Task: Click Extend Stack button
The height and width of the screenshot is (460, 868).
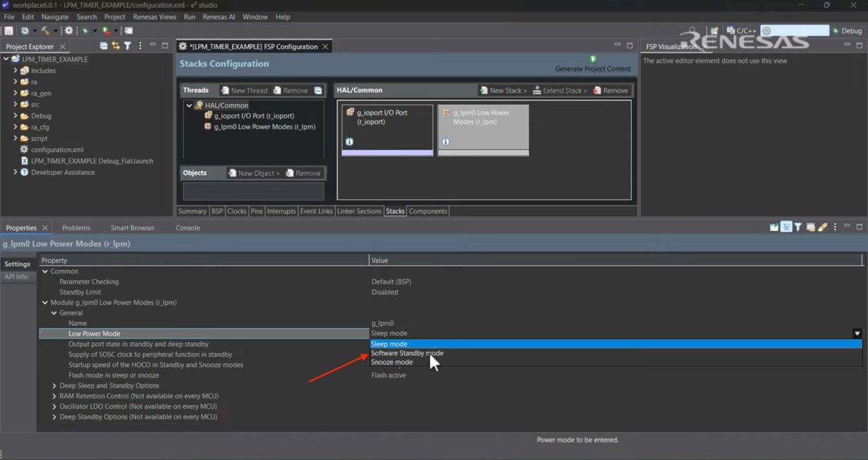Action: (560, 90)
